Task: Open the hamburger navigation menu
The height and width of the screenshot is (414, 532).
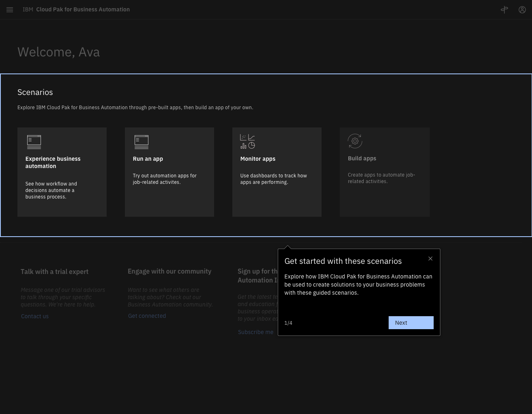Action: click(10, 10)
